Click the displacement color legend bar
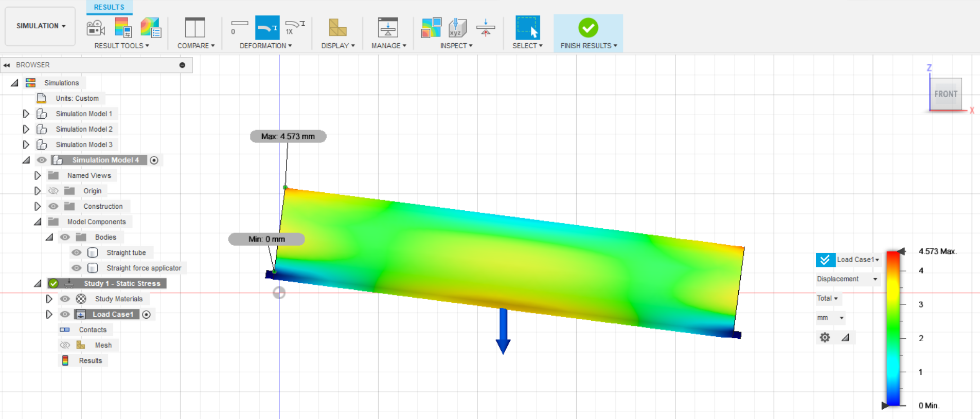This screenshot has height=419, width=980. tap(893, 329)
